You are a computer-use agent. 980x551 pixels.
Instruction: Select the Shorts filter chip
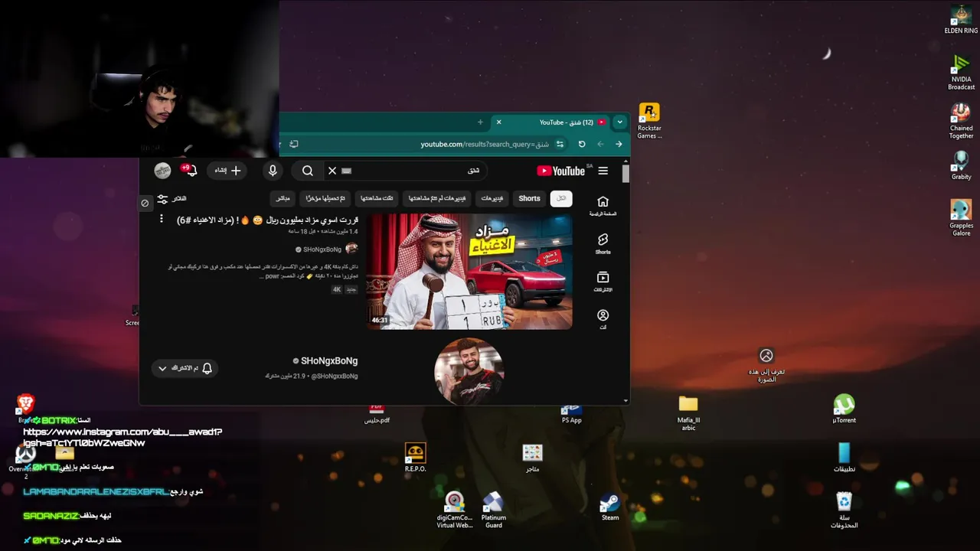(x=529, y=198)
